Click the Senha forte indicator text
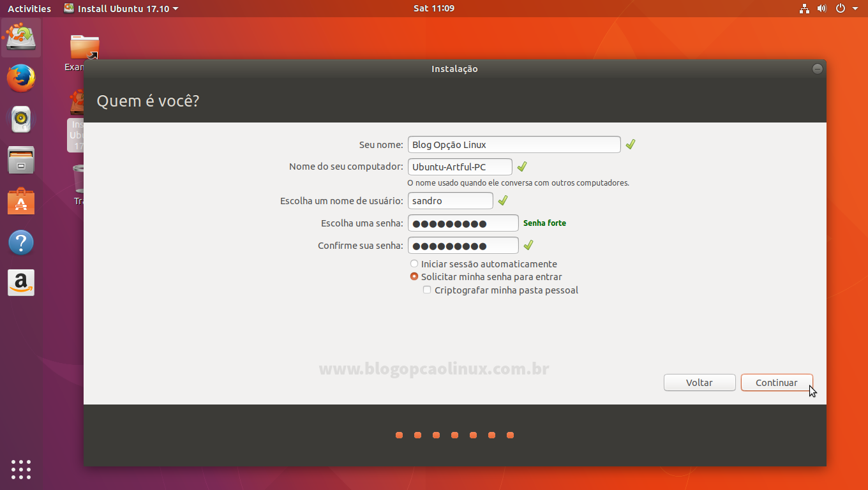Viewport: 868px width, 490px height. [544, 223]
